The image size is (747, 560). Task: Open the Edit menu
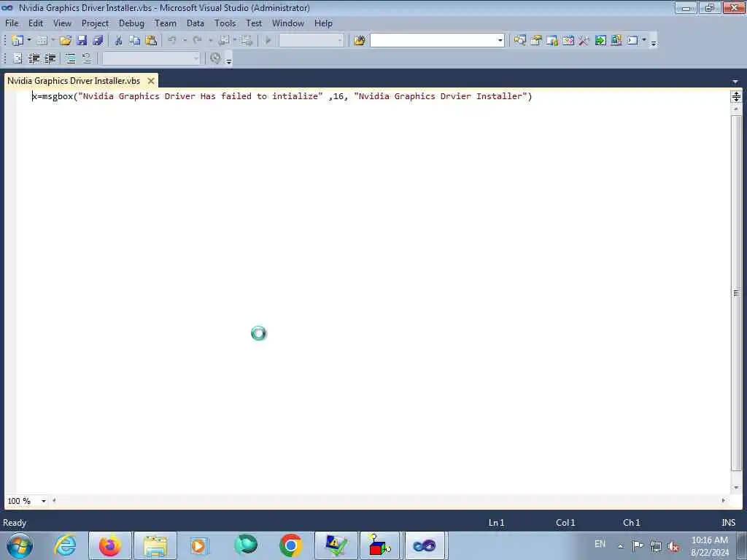pyautogui.click(x=36, y=23)
